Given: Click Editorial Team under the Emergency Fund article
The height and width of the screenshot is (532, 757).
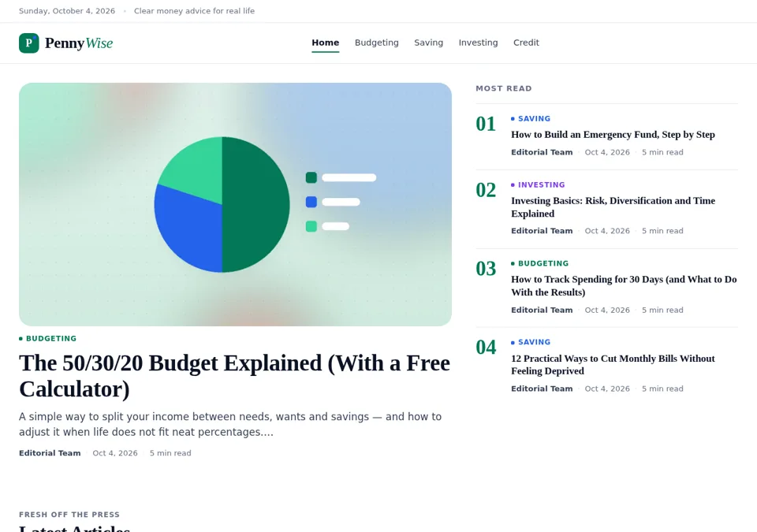Looking at the screenshot, I should (x=542, y=152).
